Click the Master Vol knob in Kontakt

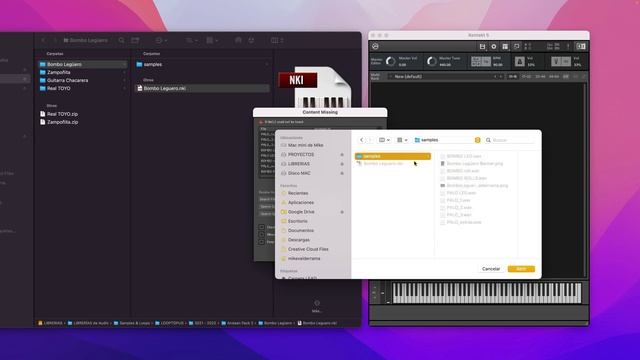tap(391, 62)
